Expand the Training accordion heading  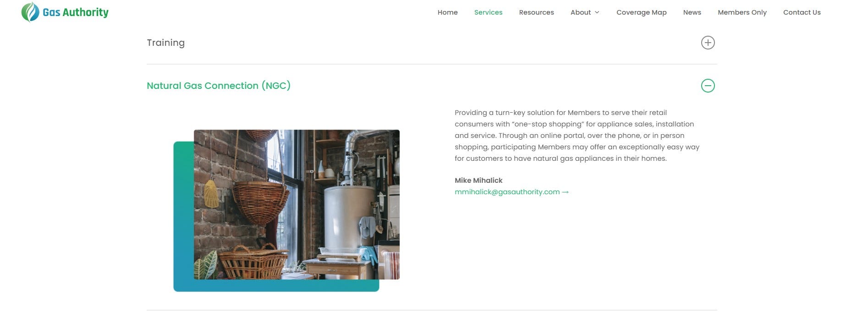coord(165,43)
